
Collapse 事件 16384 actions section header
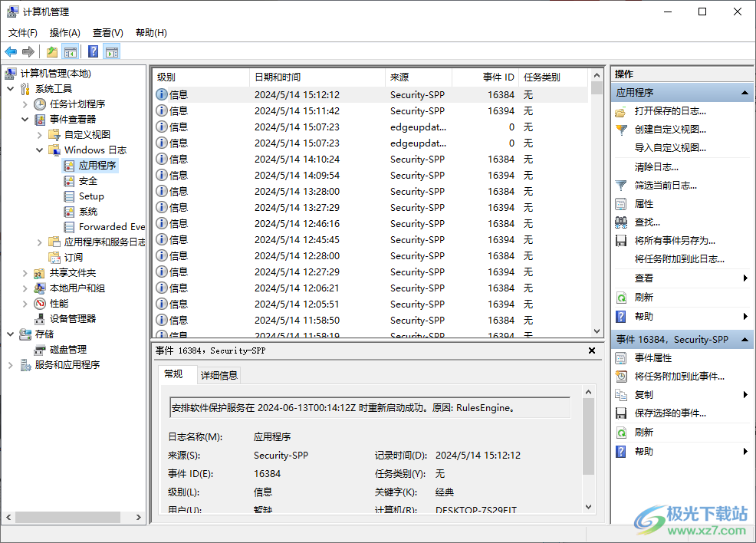(x=744, y=340)
